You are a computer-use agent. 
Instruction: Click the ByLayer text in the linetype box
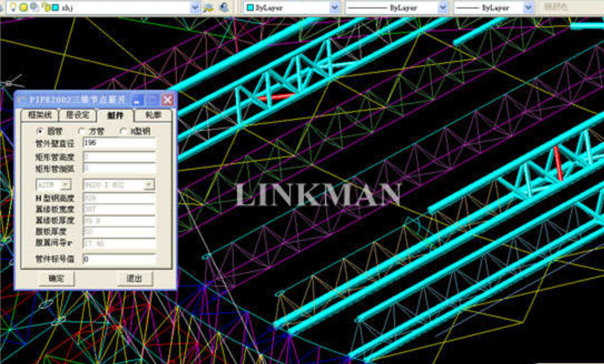click(404, 7)
